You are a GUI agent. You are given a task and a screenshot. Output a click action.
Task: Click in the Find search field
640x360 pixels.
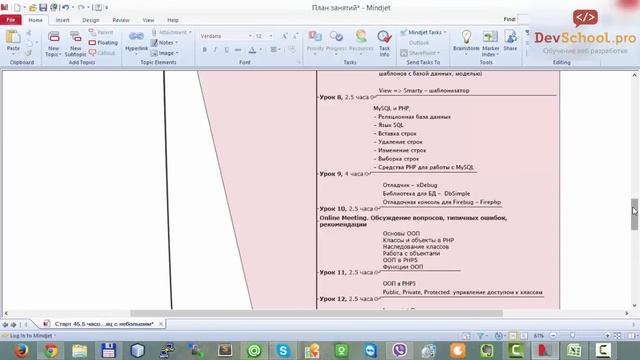(523, 19)
